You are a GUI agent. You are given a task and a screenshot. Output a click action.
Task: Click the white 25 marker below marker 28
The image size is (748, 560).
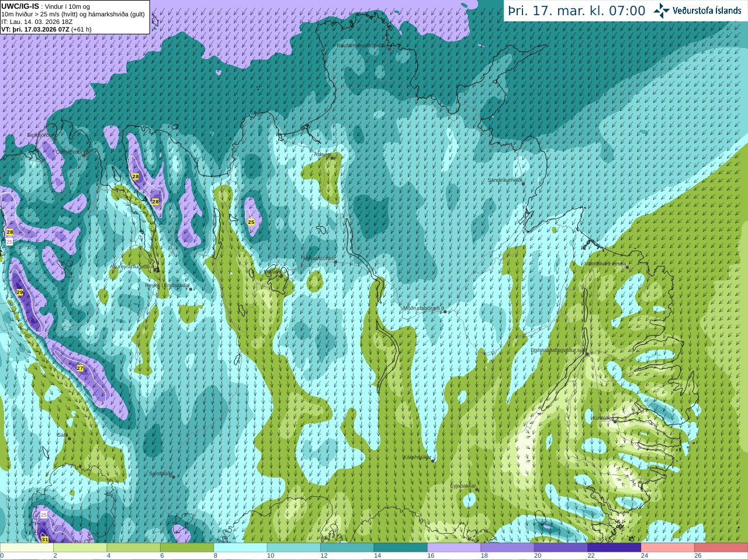[9, 241]
